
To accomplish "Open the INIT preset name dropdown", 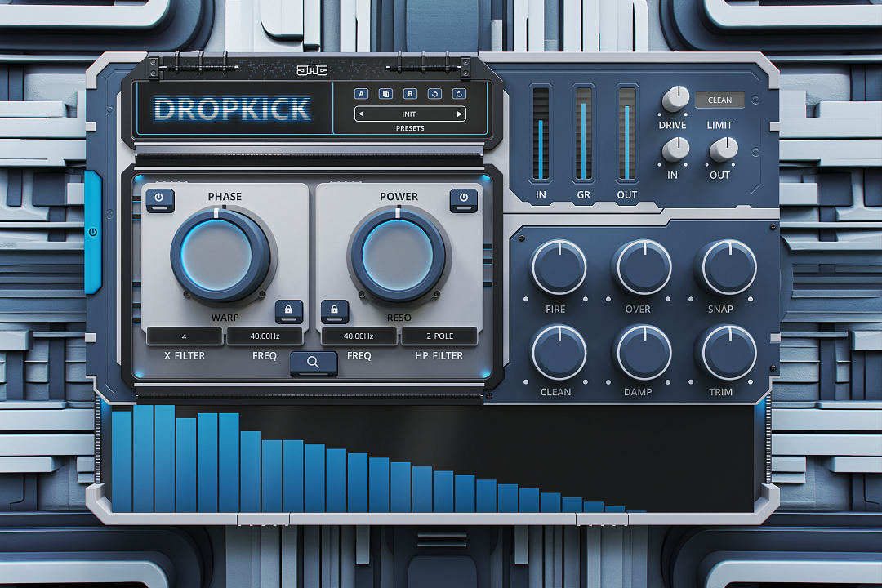I will pyautogui.click(x=410, y=114).
